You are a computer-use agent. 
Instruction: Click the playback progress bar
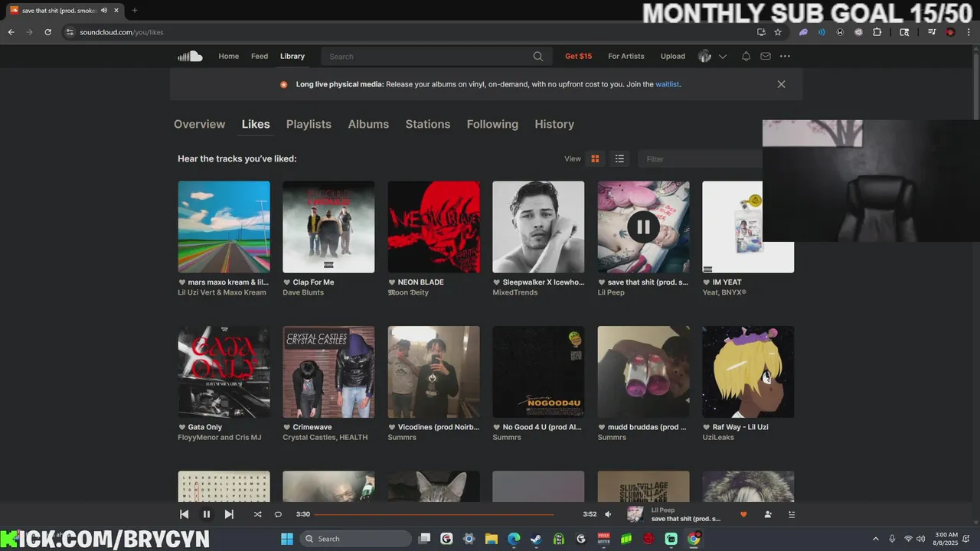434,514
